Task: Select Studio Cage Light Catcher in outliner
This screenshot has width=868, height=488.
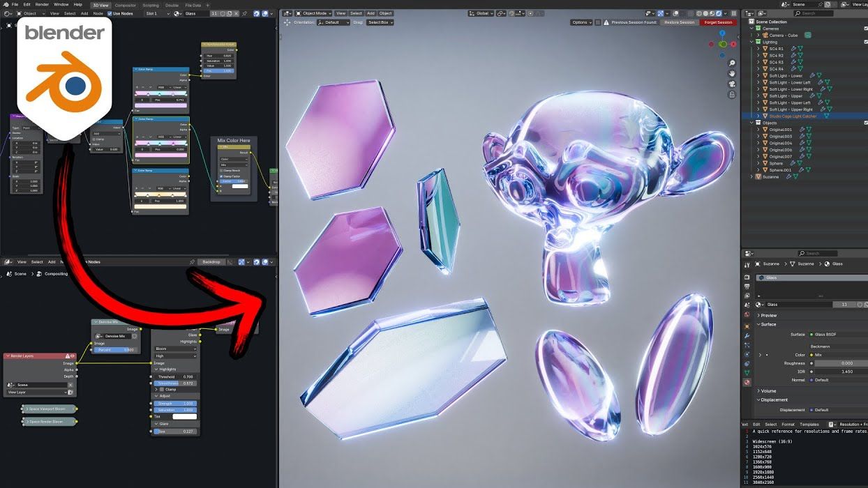Action: [793, 116]
